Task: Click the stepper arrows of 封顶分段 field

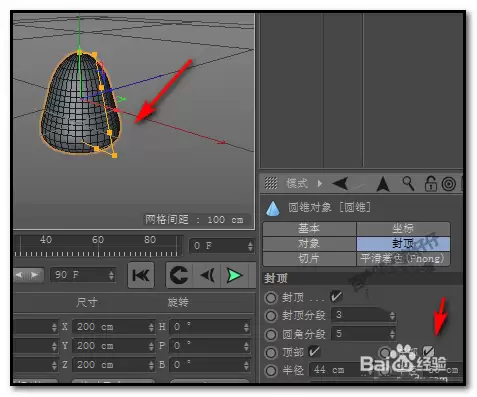Action: tap(392, 316)
